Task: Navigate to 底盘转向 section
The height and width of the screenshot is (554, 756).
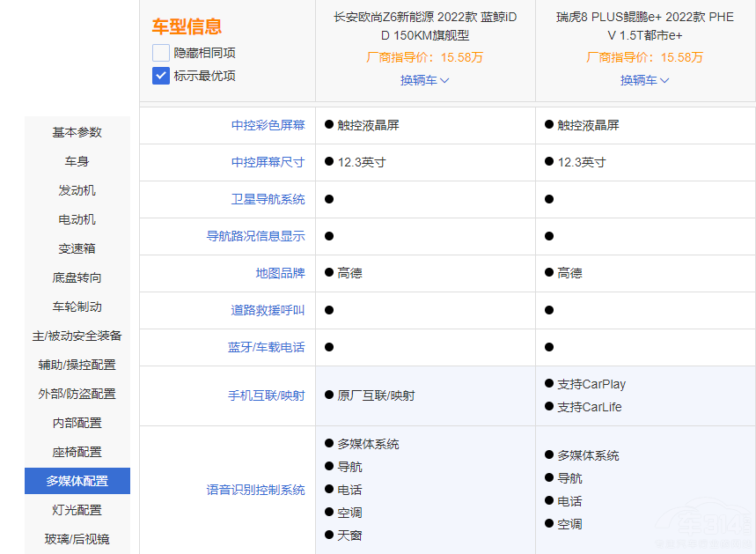Action: pos(77,277)
